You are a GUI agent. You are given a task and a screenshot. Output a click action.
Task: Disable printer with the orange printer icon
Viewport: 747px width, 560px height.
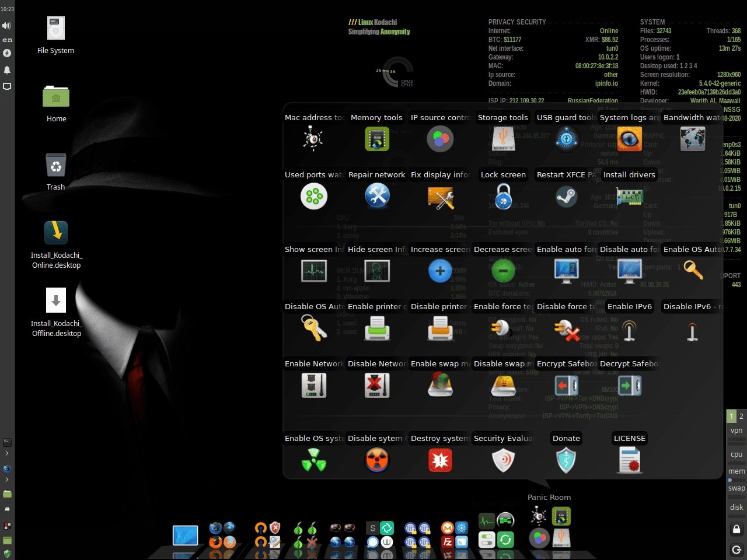(x=440, y=328)
